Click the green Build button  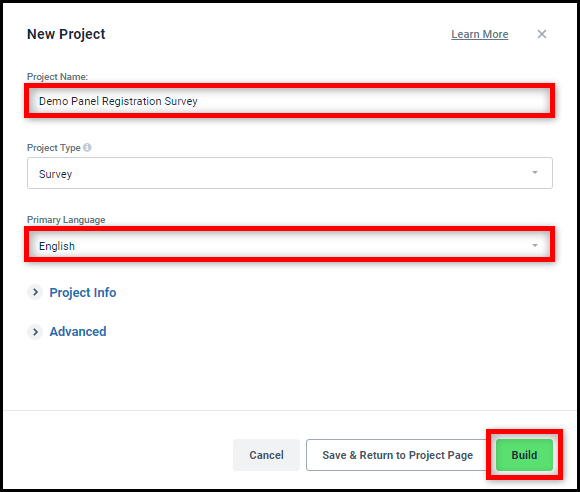click(524, 455)
